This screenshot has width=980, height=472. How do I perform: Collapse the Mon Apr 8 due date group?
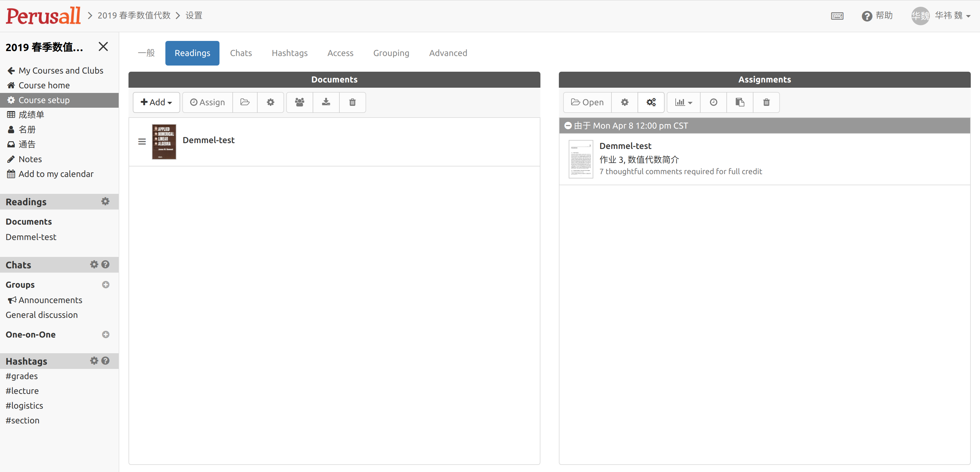[568, 125]
